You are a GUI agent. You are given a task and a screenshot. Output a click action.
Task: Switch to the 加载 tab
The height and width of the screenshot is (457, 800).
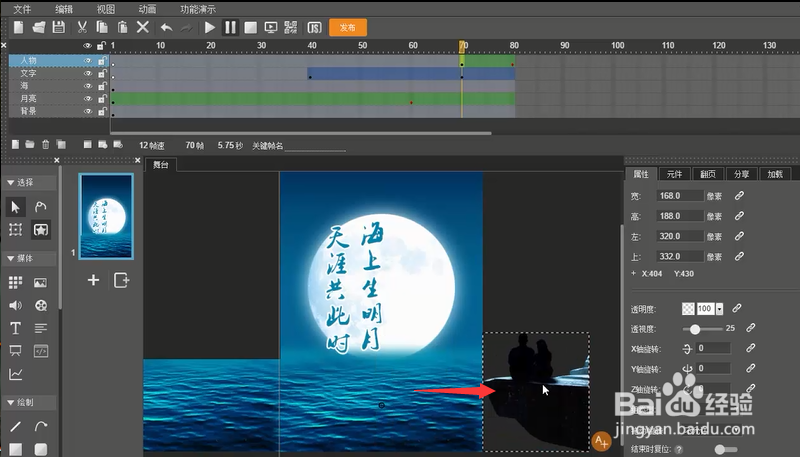pyautogui.click(x=775, y=174)
